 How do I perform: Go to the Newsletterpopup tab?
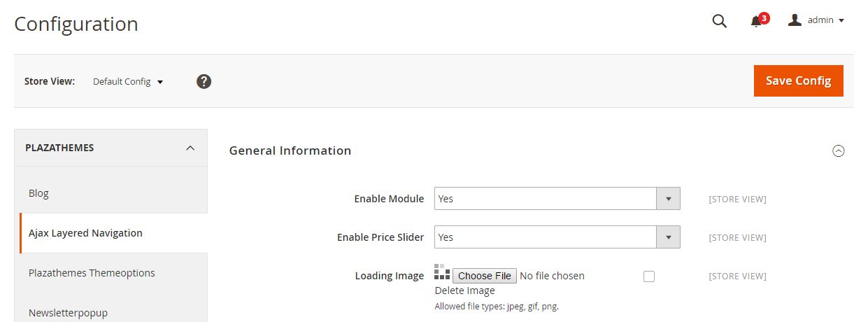pos(68,312)
